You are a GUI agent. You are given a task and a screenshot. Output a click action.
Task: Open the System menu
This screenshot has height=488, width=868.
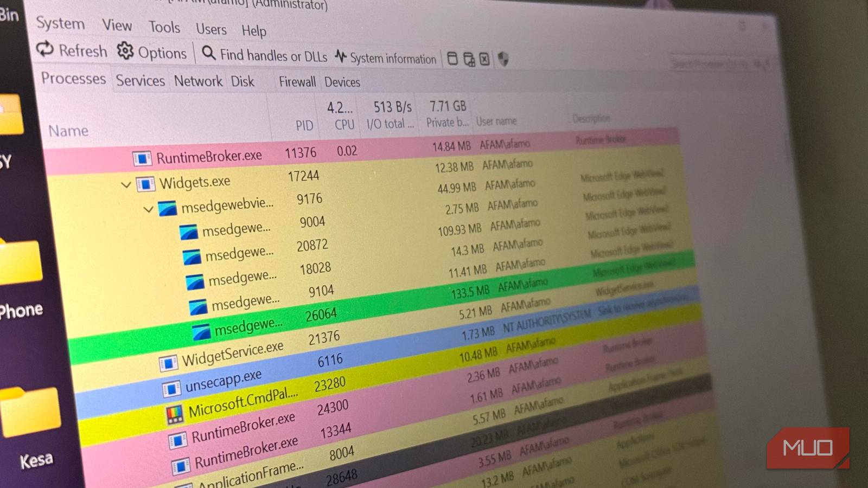(x=60, y=23)
